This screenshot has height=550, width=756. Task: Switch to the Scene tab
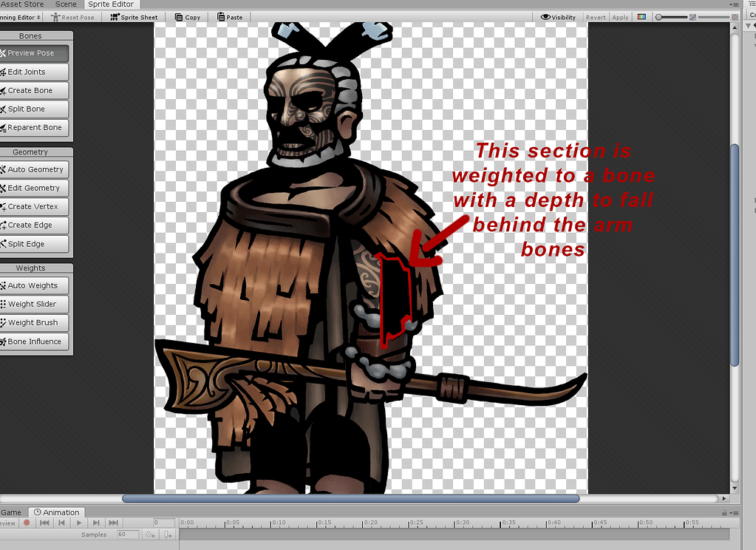tap(66, 4)
